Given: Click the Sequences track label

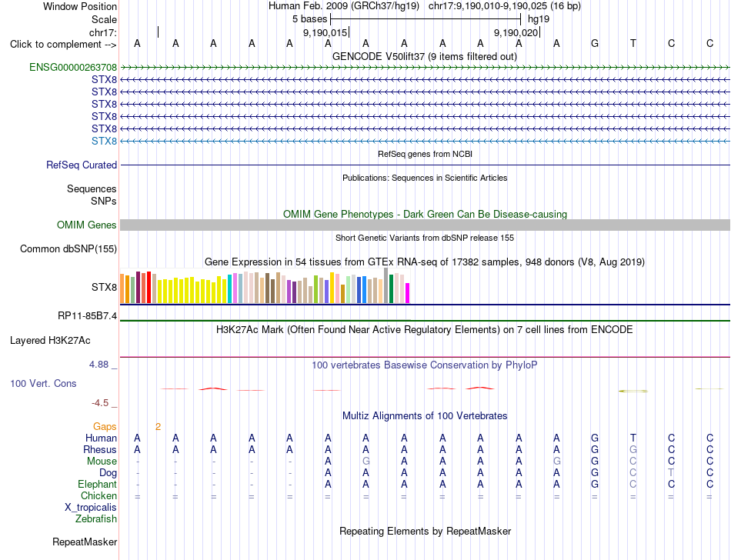Looking at the screenshot, I should (x=92, y=189).
